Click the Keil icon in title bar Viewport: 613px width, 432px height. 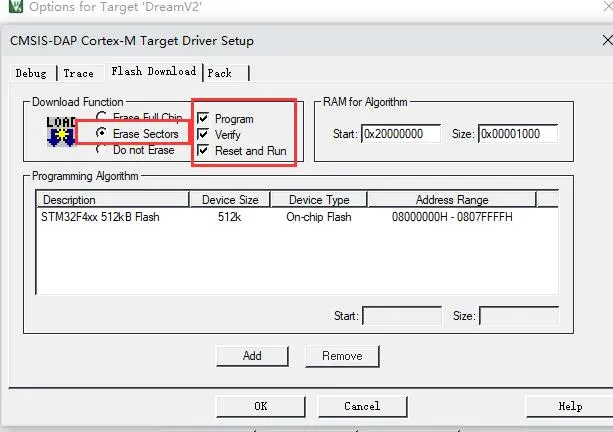point(10,8)
